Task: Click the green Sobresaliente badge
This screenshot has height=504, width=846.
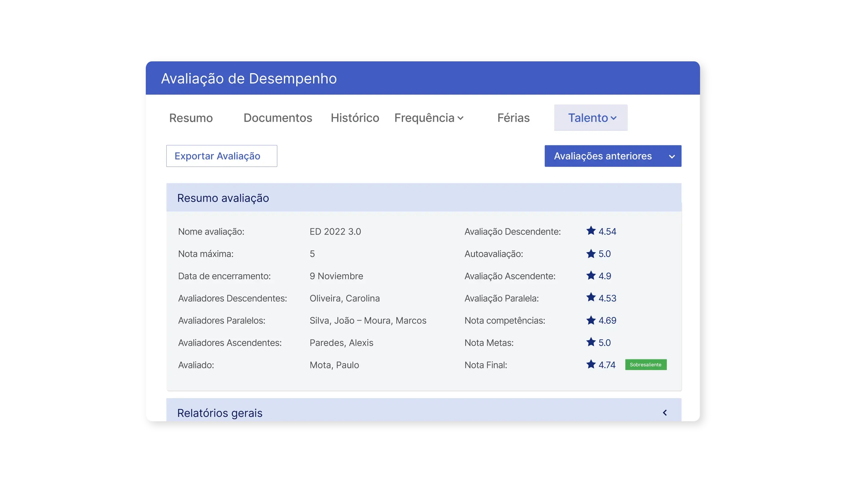Action: pos(645,364)
